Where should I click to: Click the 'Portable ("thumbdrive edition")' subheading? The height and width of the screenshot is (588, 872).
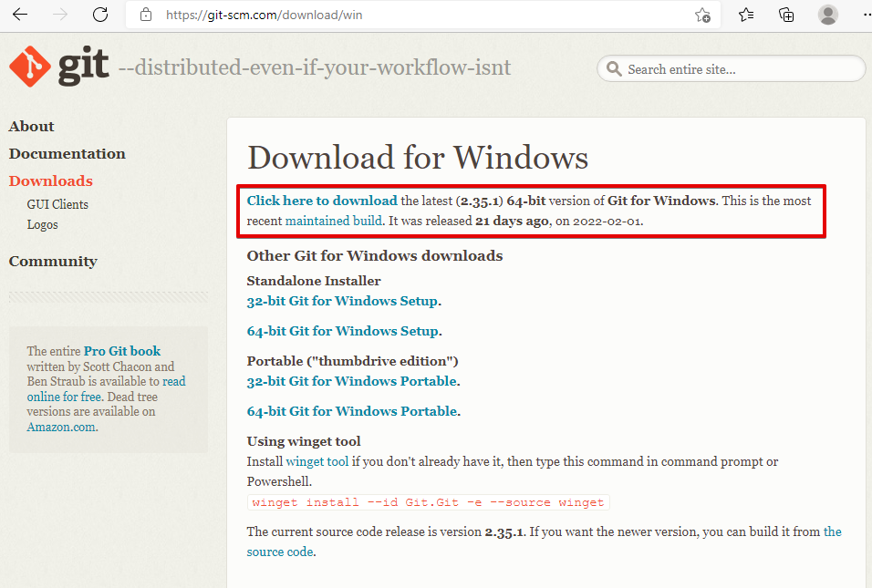tap(353, 361)
